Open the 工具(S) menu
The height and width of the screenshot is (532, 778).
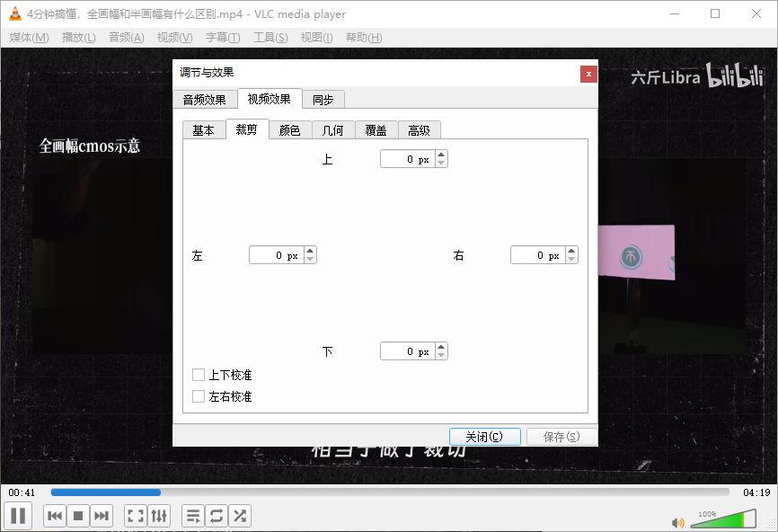coord(270,38)
